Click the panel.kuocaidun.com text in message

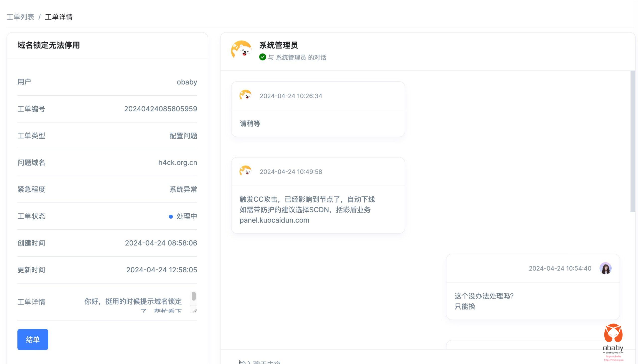tap(274, 220)
